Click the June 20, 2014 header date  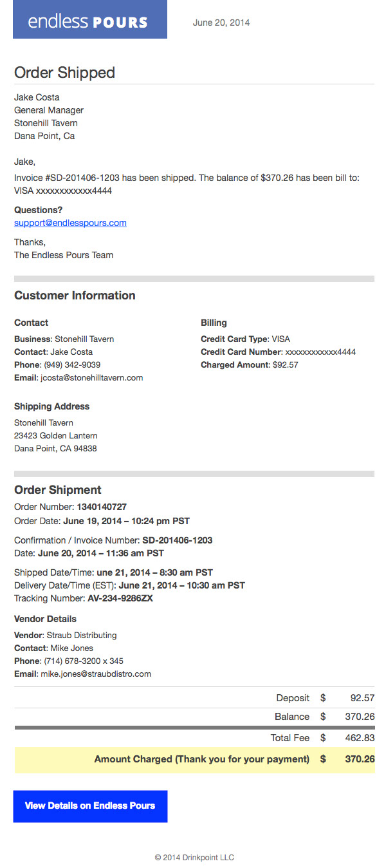pyautogui.click(x=221, y=23)
